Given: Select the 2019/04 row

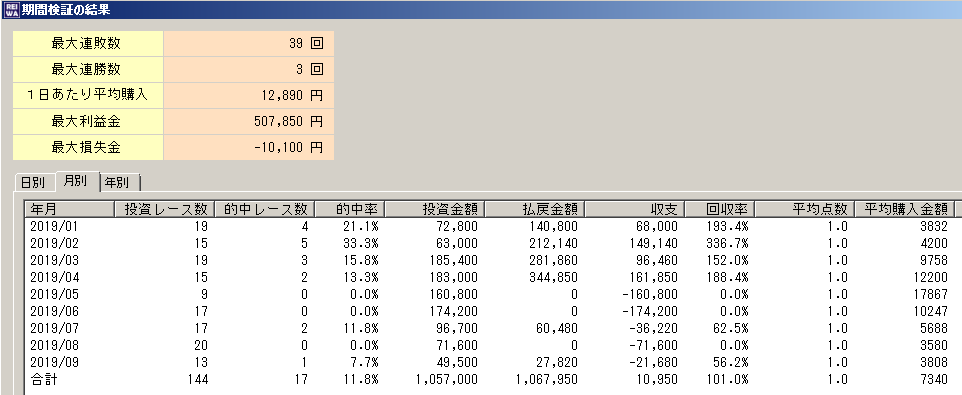Looking at the screenshot, I should (x=493, y=277).
